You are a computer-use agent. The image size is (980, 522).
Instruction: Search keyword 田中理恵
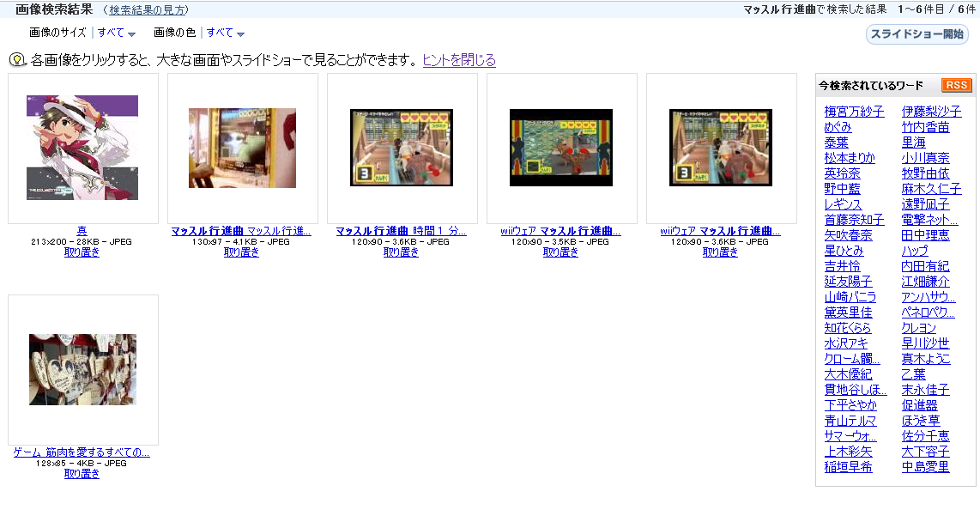click(x=926, y=235)
